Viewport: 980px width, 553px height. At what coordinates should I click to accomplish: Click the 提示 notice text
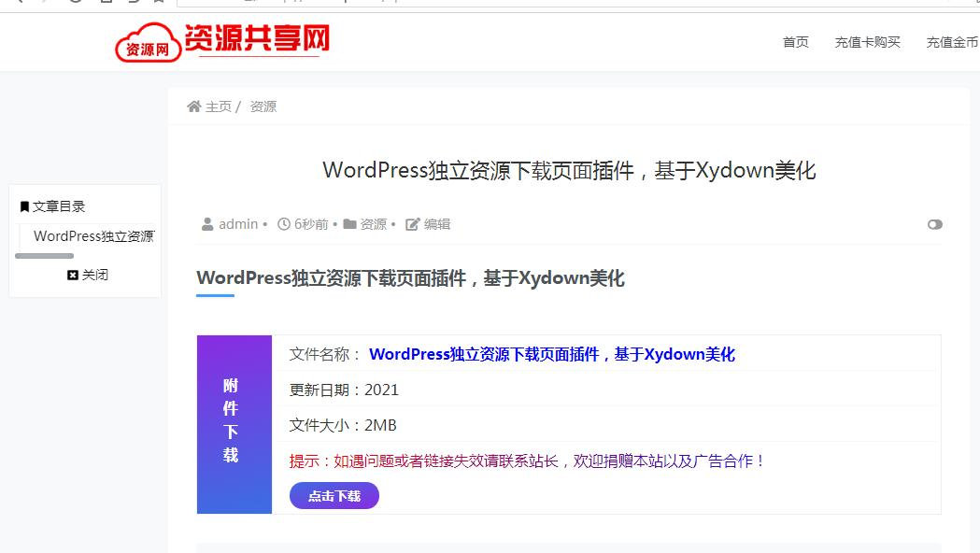528,461
